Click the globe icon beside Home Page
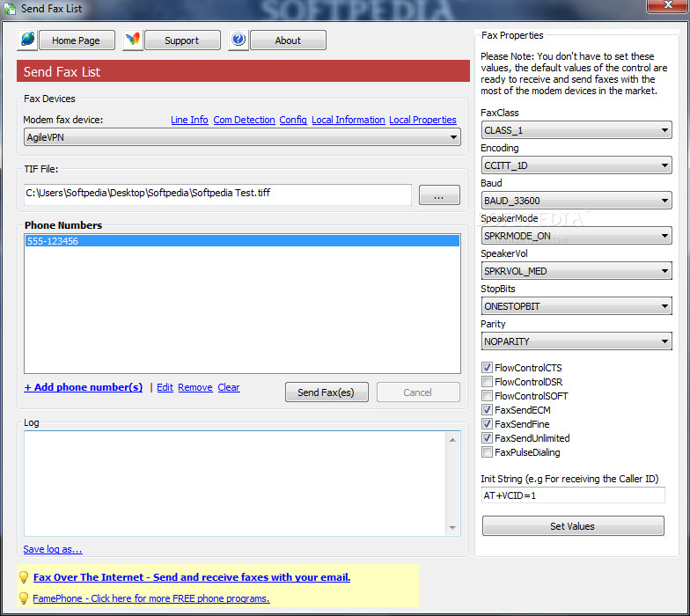The image size is (690, 616). click(x=27, y=40)
